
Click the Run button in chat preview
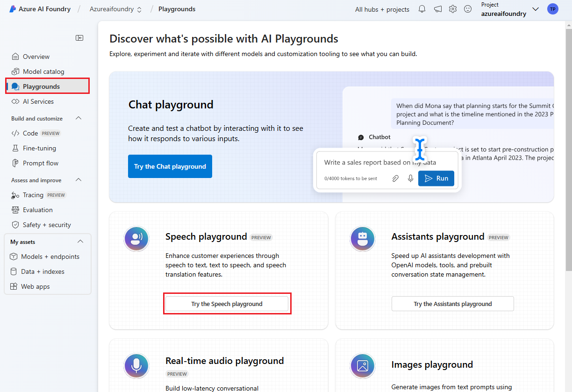pos(436,178)
